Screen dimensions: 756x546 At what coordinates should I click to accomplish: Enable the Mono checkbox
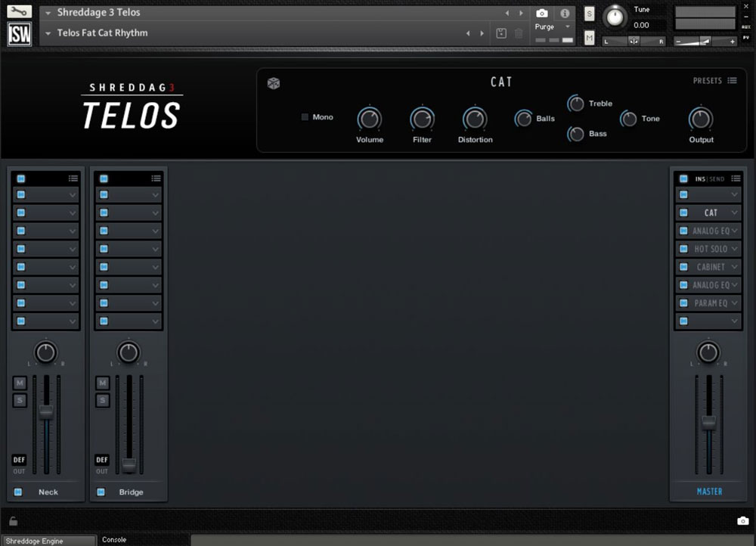point(305,116)
